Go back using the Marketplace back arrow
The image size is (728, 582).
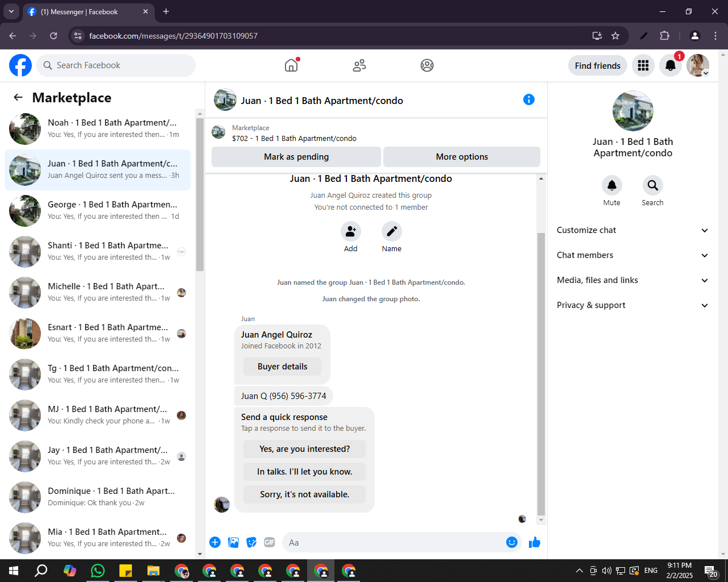click(x=18, y=97)
